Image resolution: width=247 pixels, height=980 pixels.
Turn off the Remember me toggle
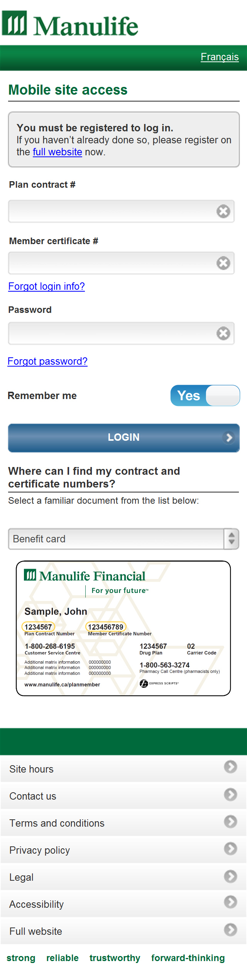point(205,396)
